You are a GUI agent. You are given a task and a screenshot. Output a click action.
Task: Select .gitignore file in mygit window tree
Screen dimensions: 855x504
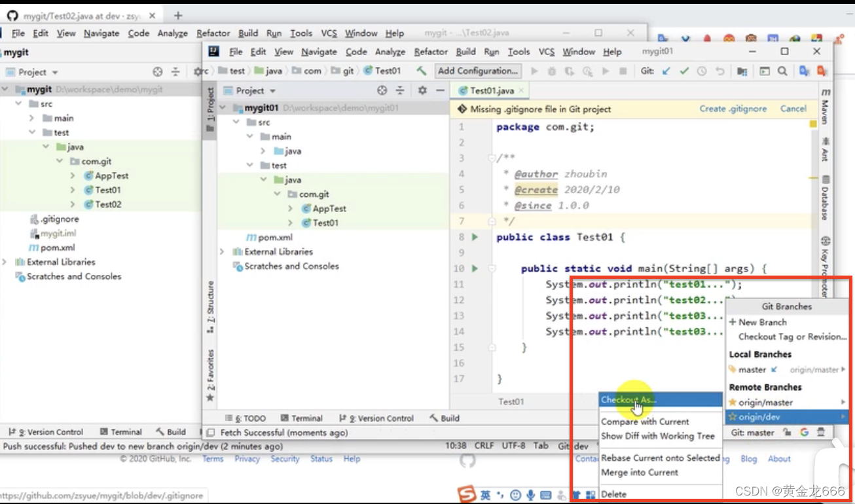(54, 219)
